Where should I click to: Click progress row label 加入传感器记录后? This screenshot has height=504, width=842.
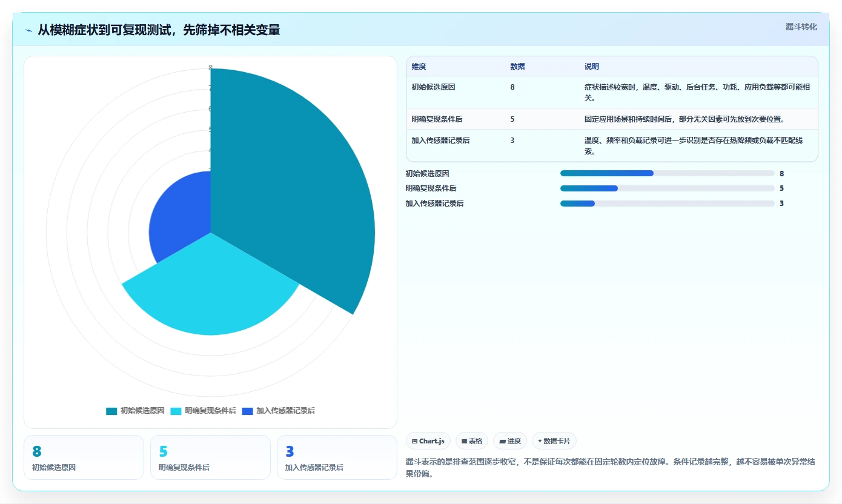[435, 204]
